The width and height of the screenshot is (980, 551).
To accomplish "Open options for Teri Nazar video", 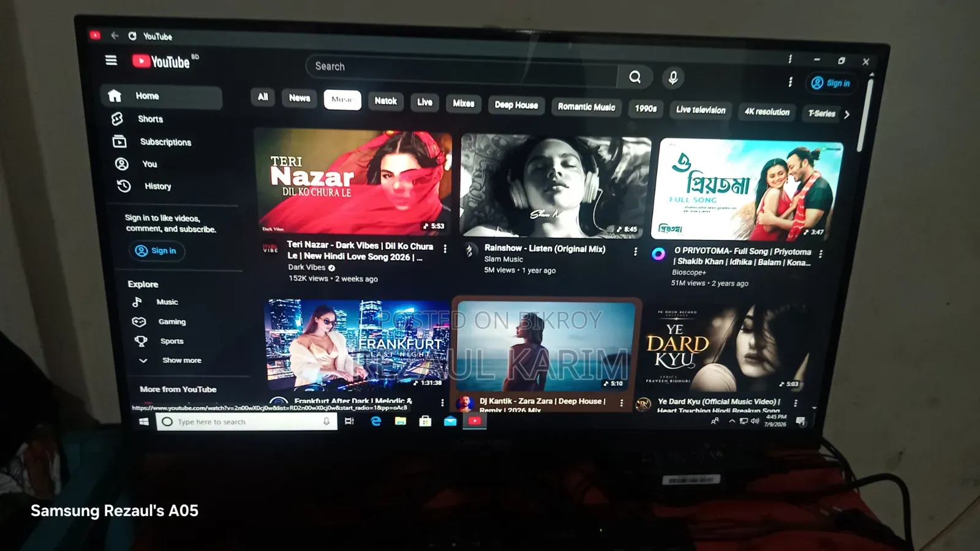I will pos(445,249).
